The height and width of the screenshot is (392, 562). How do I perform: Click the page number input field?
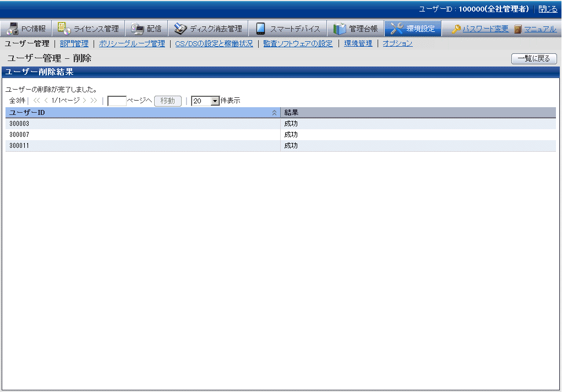coord(117,101)
